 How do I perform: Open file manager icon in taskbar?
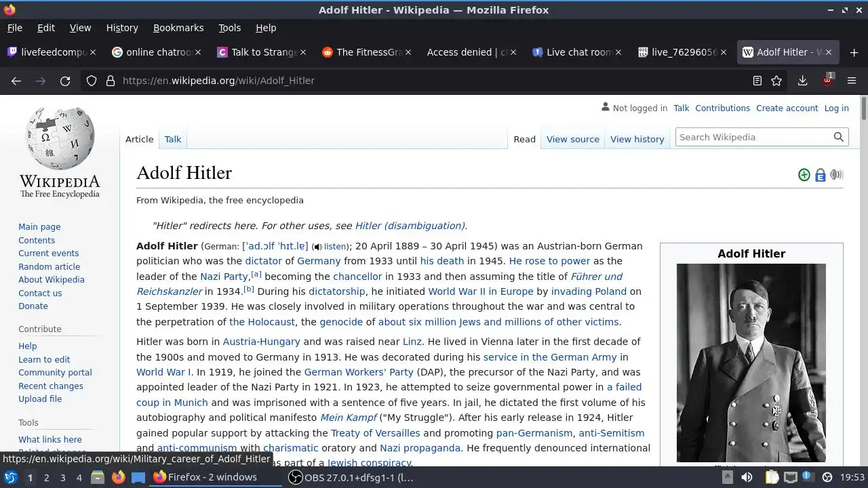98,477
